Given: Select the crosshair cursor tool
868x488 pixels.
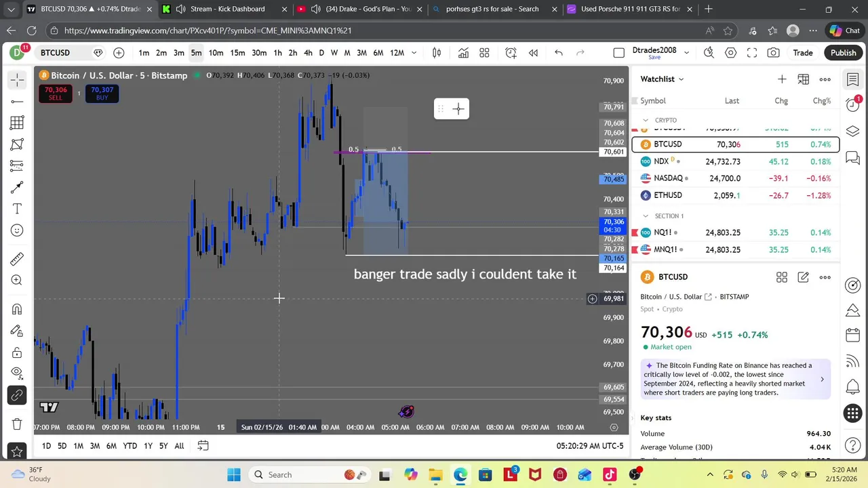Looking at the screenshot, I should point(17,80).
